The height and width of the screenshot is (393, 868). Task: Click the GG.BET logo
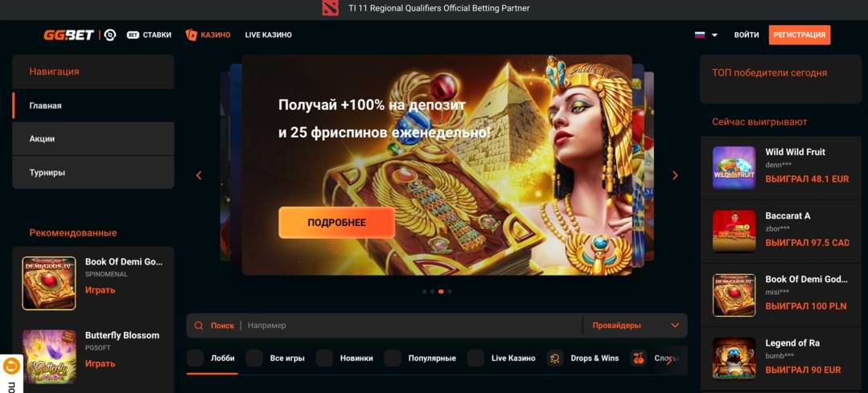click(68, 35)
